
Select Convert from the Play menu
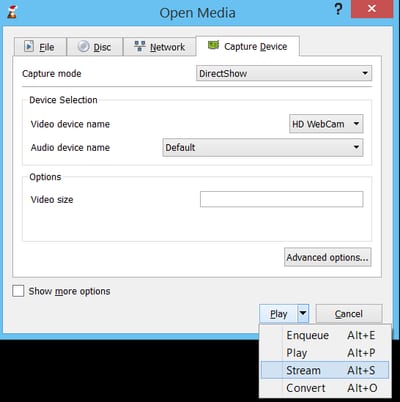coord(325,388)
